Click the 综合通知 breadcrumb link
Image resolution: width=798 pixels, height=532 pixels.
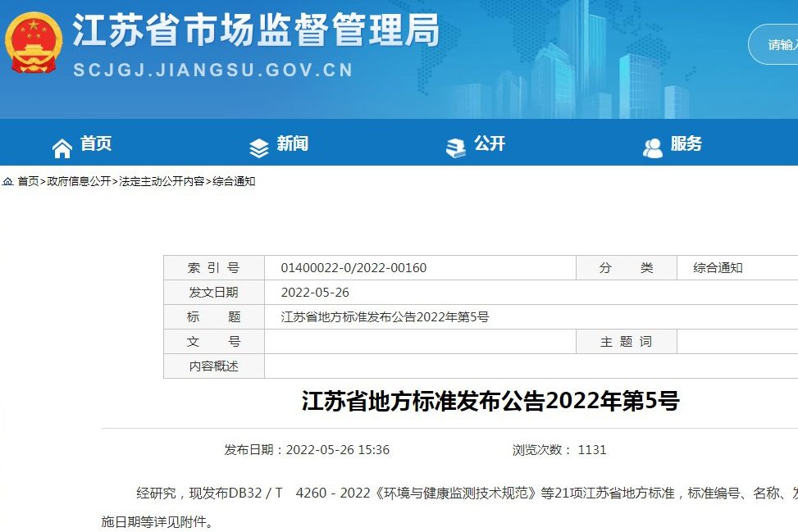[234, 182]
